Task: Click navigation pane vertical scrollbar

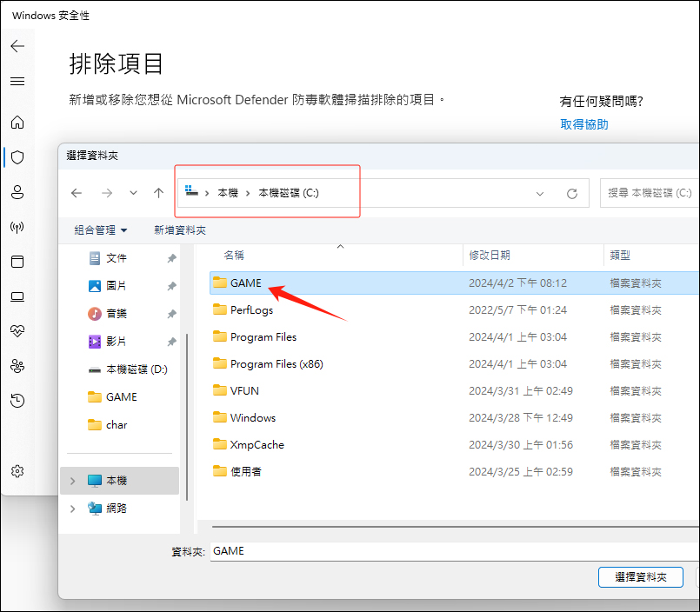Action: tap(187, 417)
